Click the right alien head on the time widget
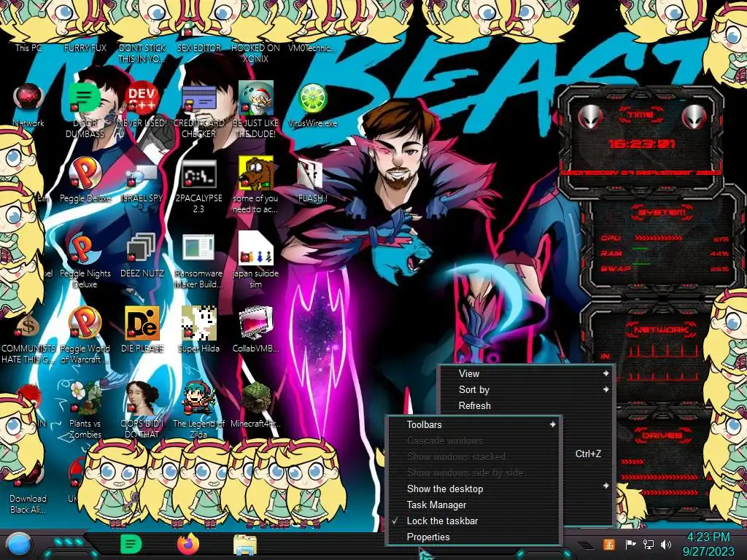 [694, 116]
